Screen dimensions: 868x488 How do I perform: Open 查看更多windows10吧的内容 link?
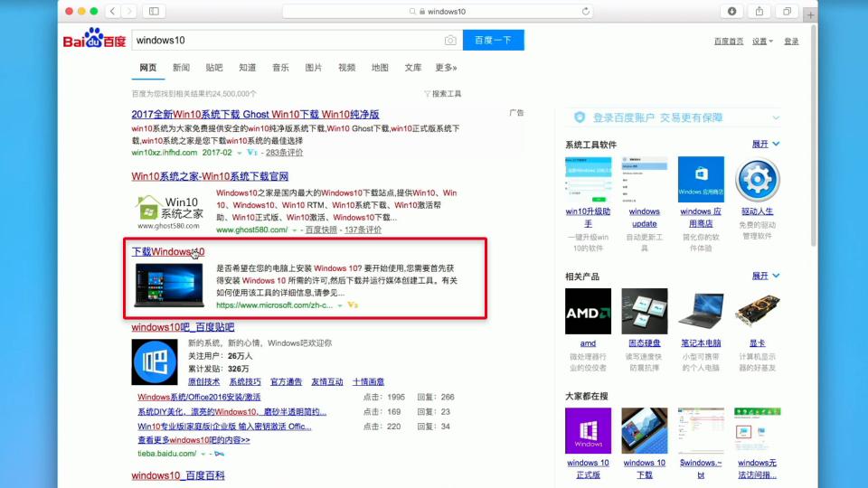(x=193, y=440)
